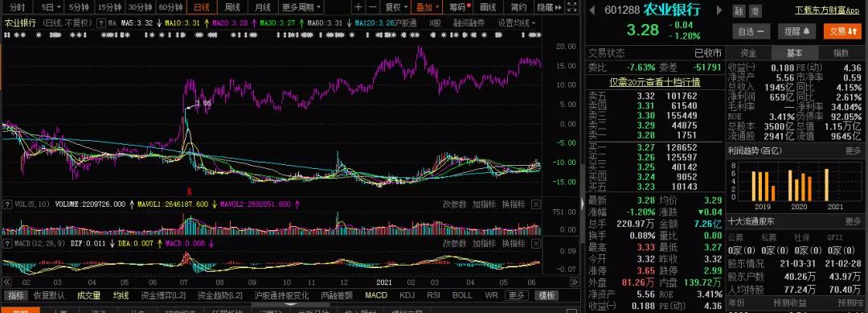Close the VOL indicator panel
Viewport: 868px width, 313px height.
536,204
